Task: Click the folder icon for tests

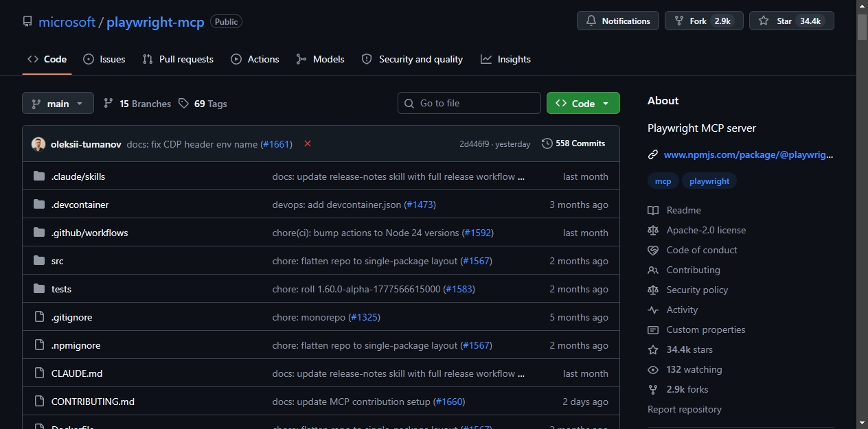Action: pyautogui.click(x=39, y=289)
